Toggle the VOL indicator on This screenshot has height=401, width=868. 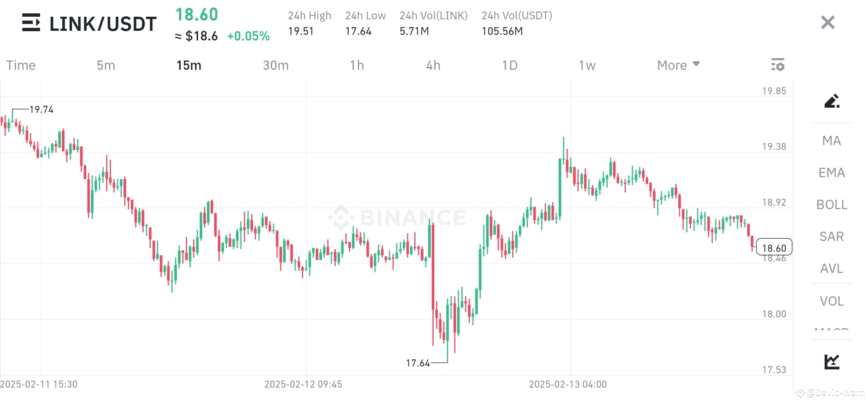coord(831,301)
